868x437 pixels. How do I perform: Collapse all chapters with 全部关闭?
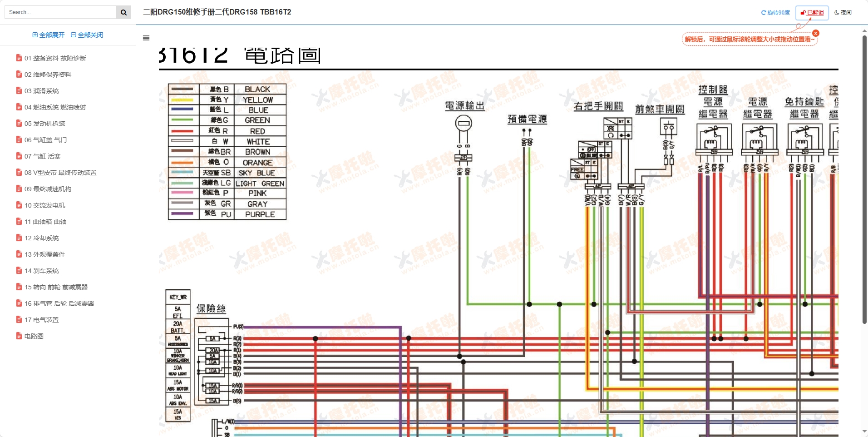[x=87, y=35]
